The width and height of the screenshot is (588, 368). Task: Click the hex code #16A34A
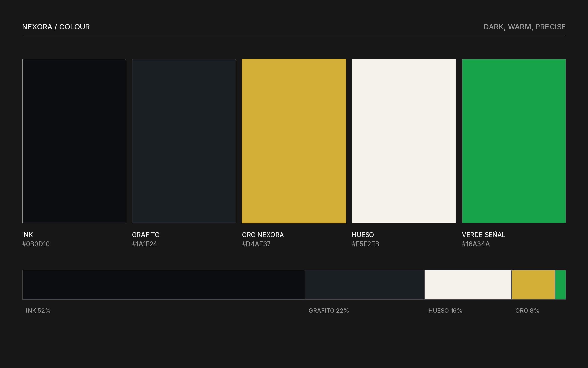coord(476,244)
